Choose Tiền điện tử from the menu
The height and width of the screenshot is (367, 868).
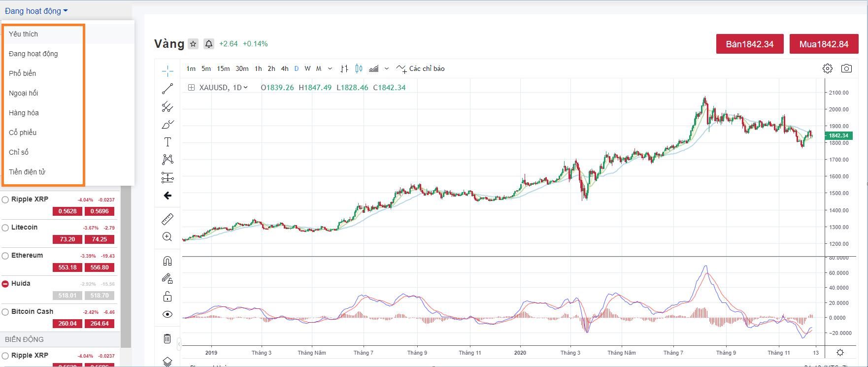click(68, 172)
